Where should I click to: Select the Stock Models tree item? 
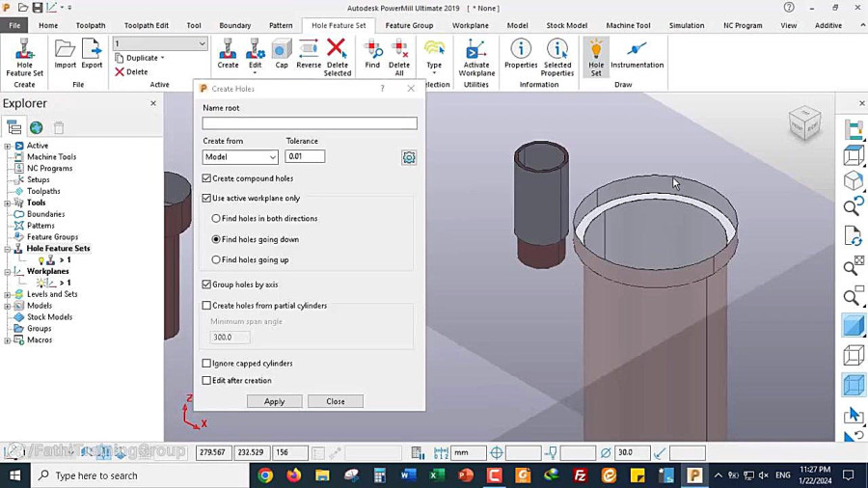49,317
